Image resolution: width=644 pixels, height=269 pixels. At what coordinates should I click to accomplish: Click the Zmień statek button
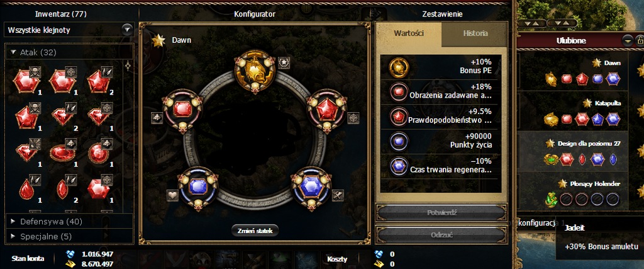[255, 231]
